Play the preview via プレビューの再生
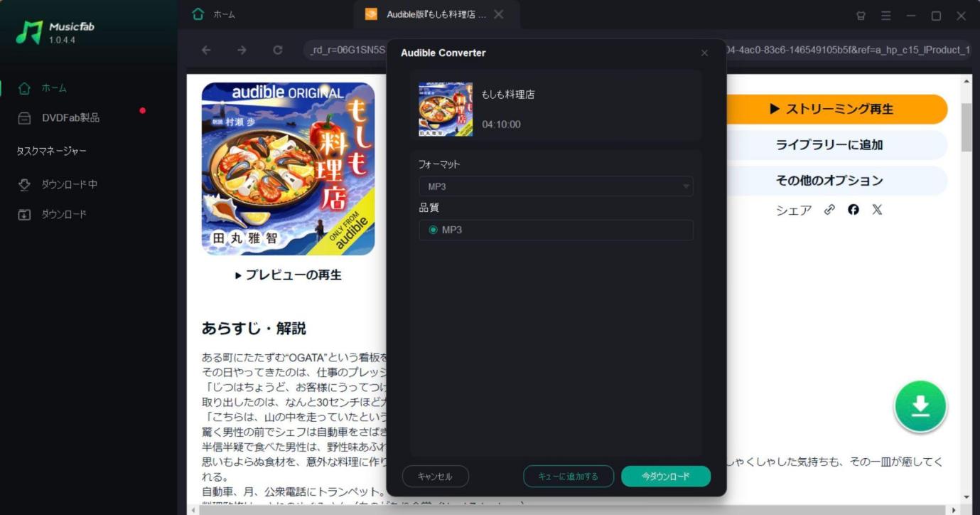 (x=289, y=275)
